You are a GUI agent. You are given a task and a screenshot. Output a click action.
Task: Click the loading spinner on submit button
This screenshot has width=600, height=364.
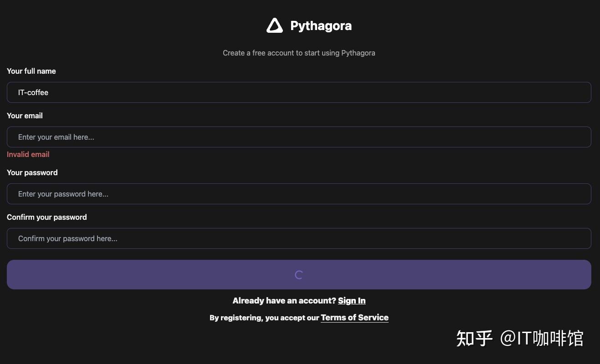tap(299, 274)
